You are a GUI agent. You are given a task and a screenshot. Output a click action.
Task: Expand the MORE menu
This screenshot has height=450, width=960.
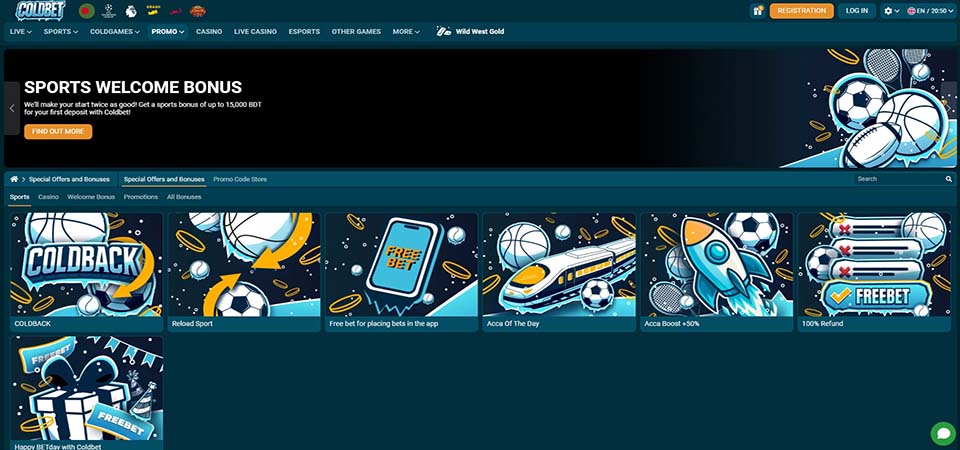pos(406,31)
